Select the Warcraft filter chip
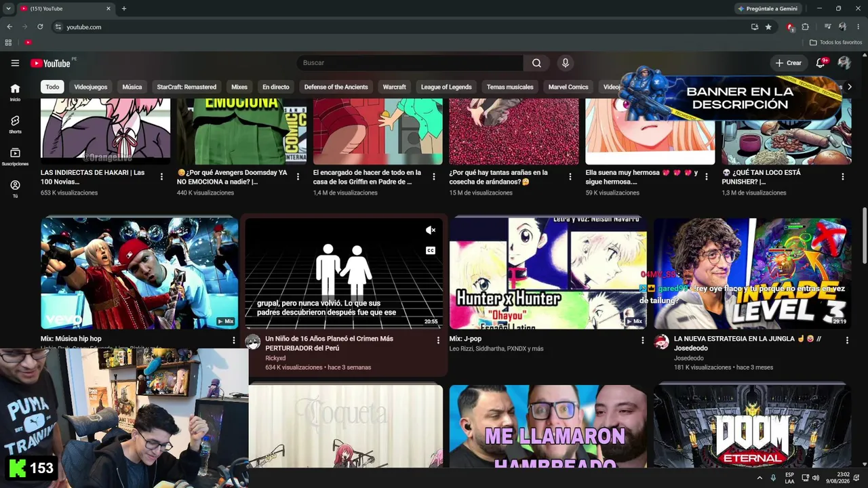Image resolution: width=868 pixels, height=488 pixels. pyautogui.click(x=395, y=87)
